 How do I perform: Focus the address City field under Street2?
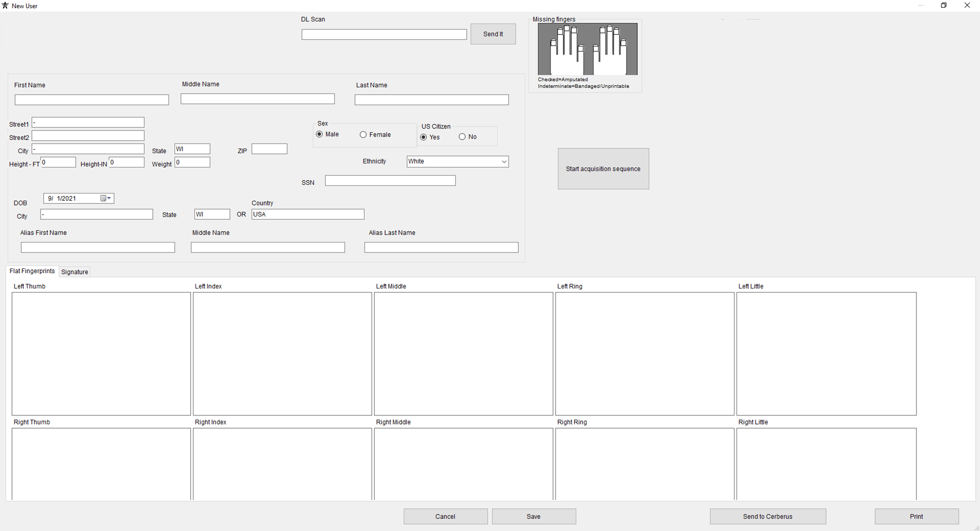[88, 149]
